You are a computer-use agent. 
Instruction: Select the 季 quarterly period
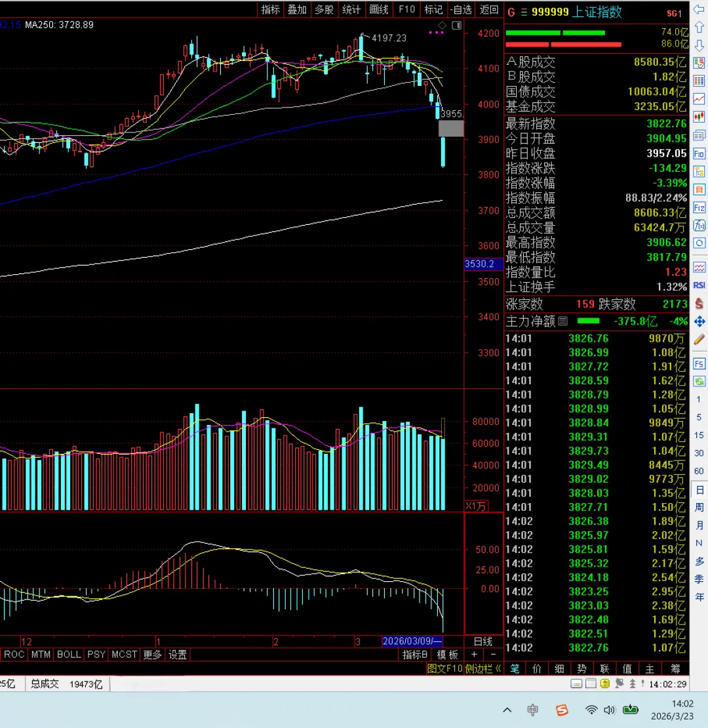699,579
